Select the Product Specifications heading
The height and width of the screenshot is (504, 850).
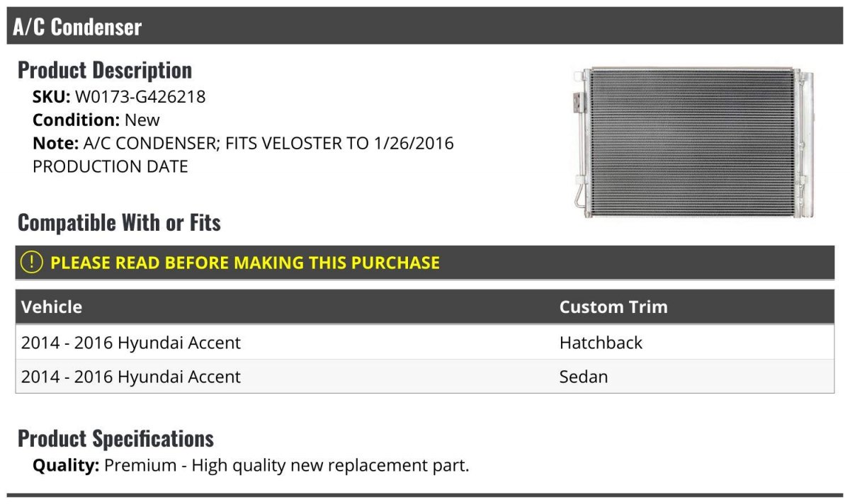pos(115,439)
